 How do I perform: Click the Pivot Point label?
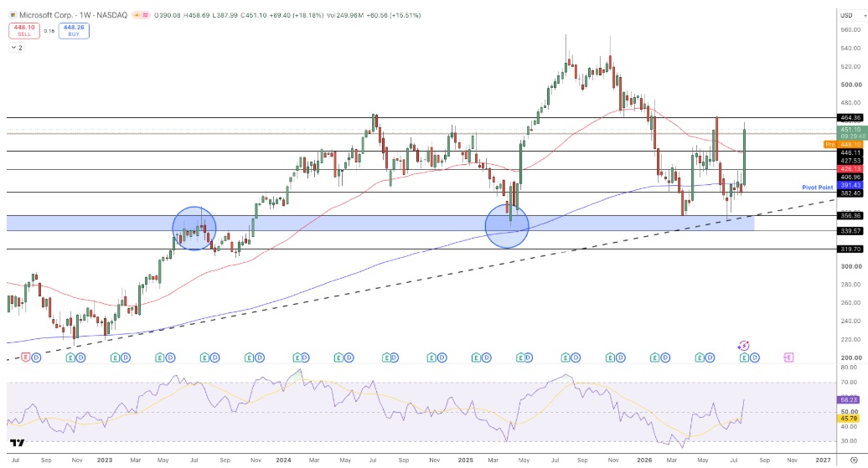(818, 188)
